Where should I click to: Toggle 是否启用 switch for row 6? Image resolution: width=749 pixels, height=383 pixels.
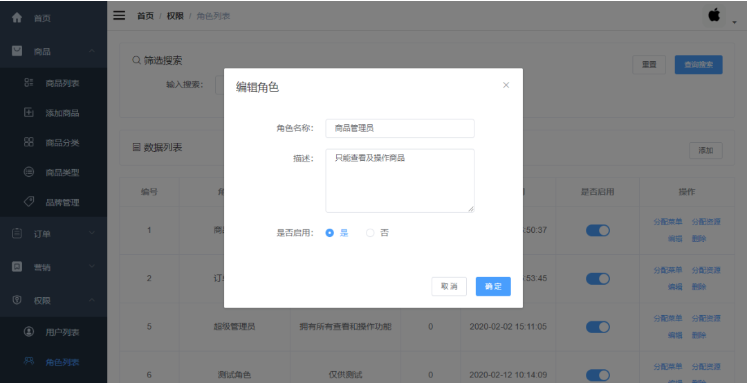(x=598, y=375)
